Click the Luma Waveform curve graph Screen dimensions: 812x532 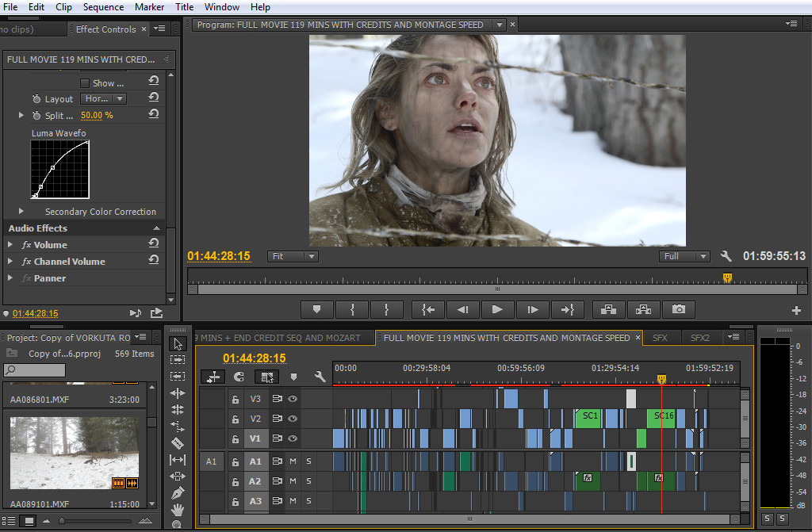(60, 170)
